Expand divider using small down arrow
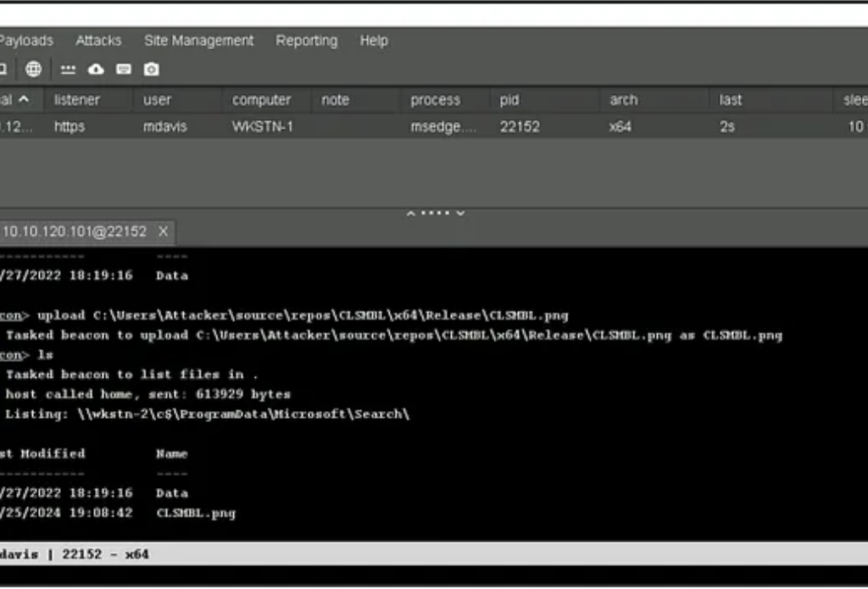 [x=460, y=213]
